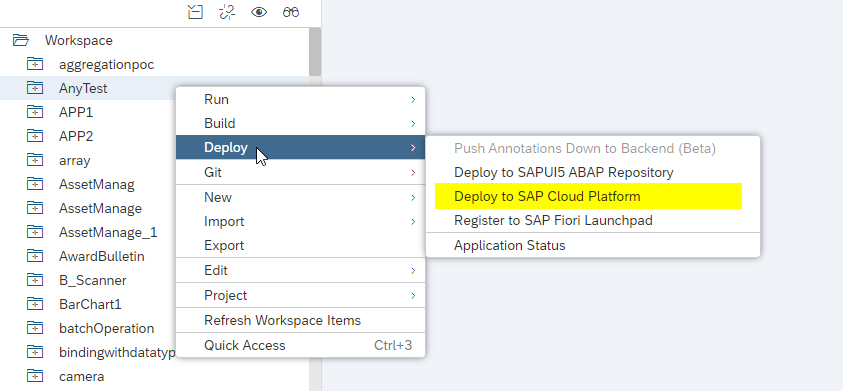
Task: Click the APP1 folder icon
Action: tap(35, 112)
